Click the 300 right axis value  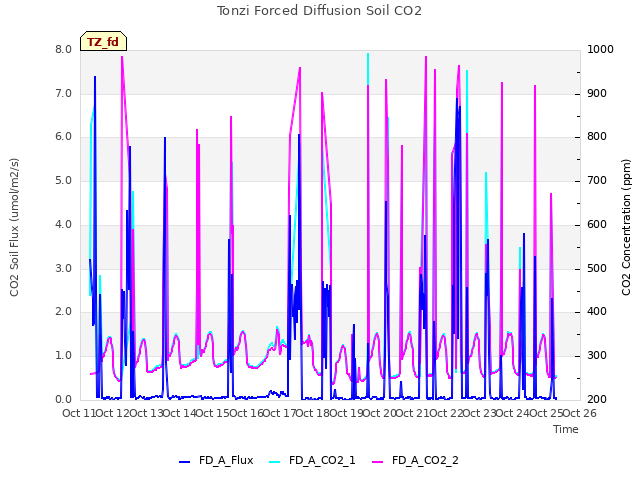coord(597,356)
